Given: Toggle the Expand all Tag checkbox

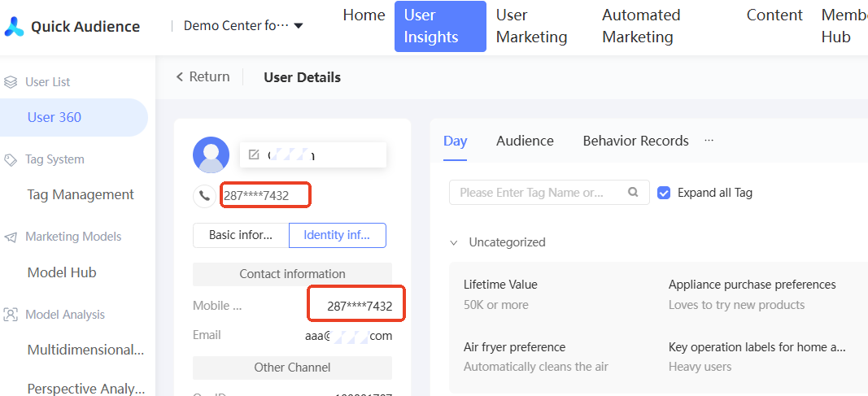Looking at the screenshot, I should coord(664,193).
